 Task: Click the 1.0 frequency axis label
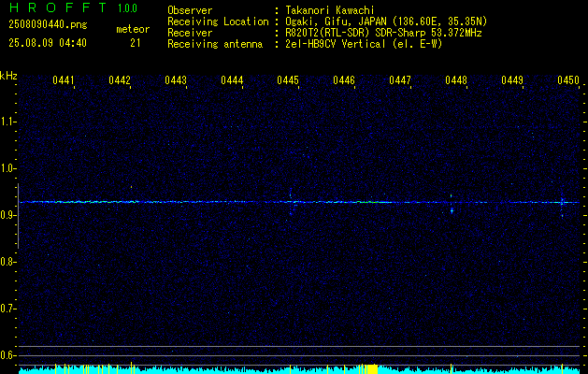point(7,168)
